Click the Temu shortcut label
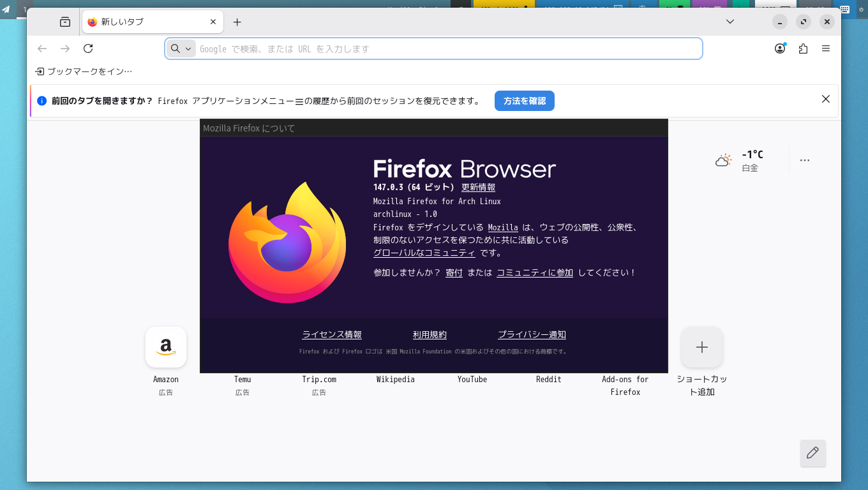This screenshot has width=868, height=490. point(243,380)
